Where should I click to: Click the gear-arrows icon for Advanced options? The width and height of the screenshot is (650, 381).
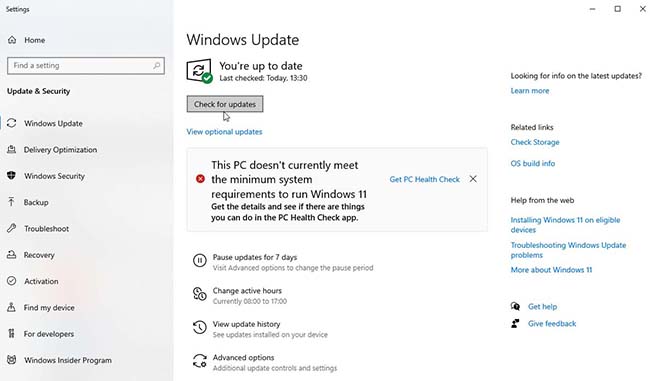pos(199,361)
